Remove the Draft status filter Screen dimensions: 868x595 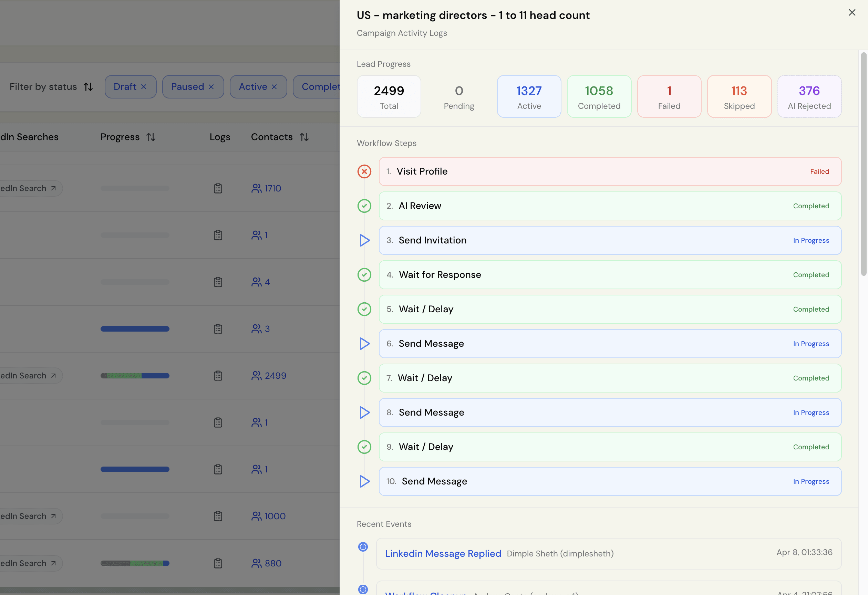pyautogui.click(x=143, y=87)
